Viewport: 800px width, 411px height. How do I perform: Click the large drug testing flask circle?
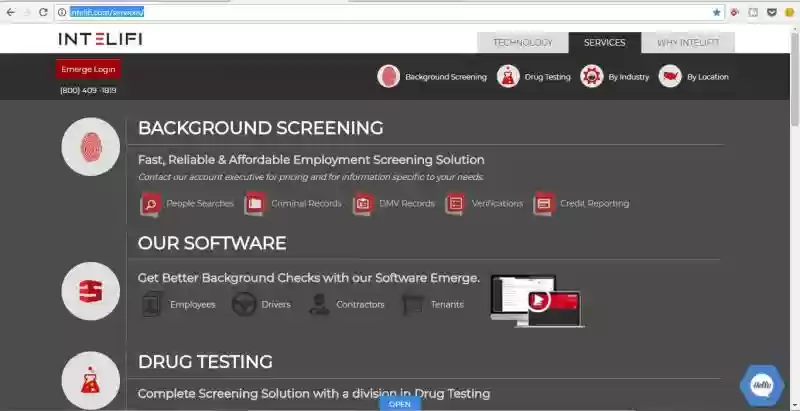[x=91, y=380]
